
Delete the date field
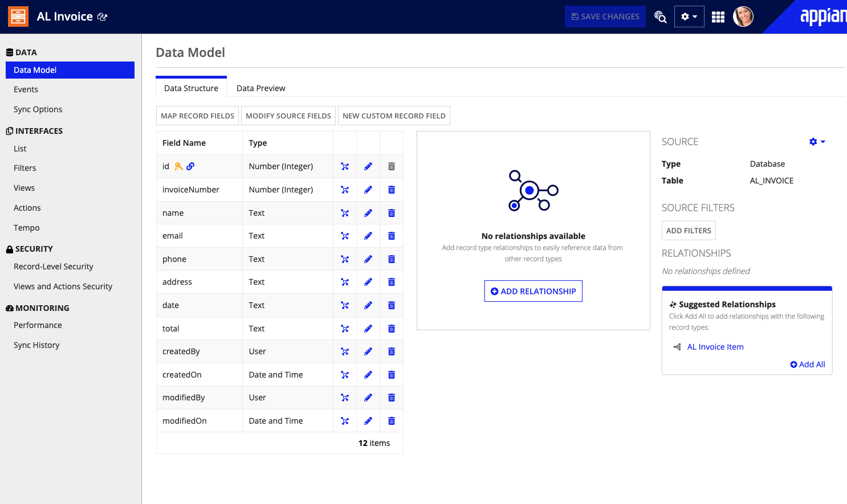coord(392,305)
